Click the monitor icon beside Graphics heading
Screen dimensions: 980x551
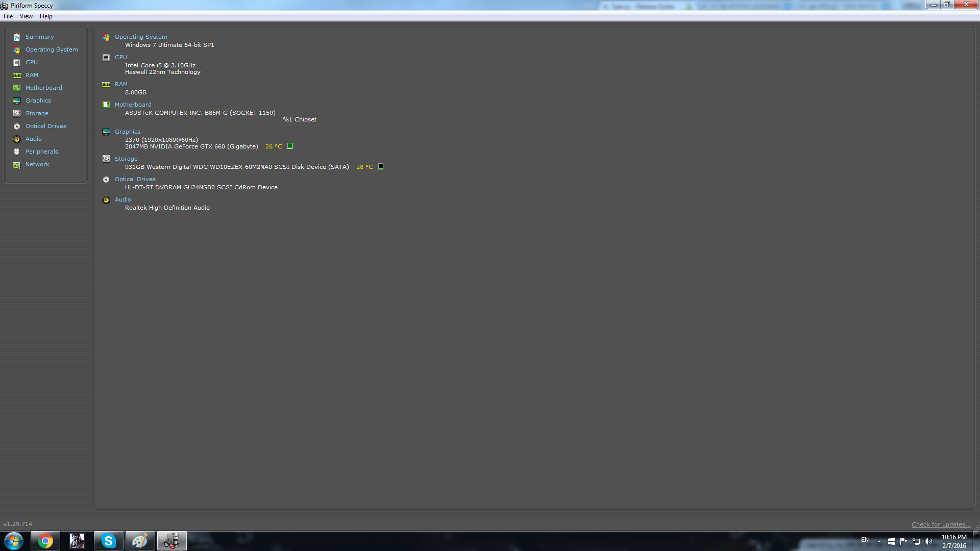tap(106, 132)
